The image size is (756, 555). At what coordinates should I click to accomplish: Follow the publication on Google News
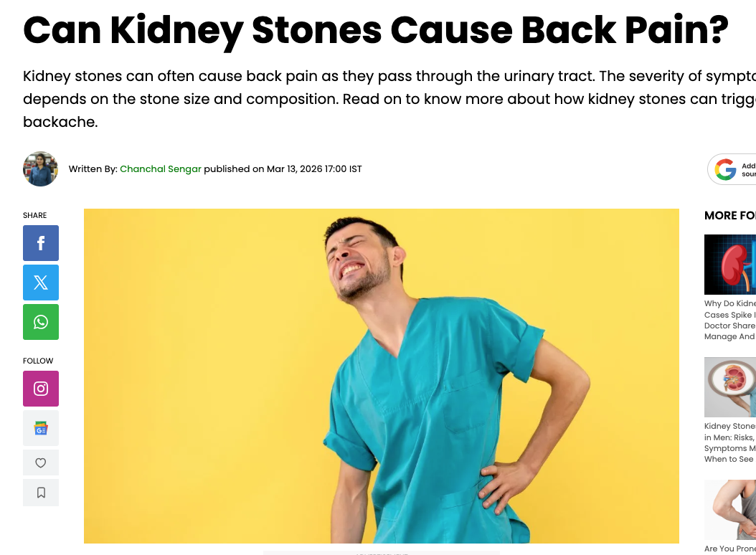click(41, 427)
